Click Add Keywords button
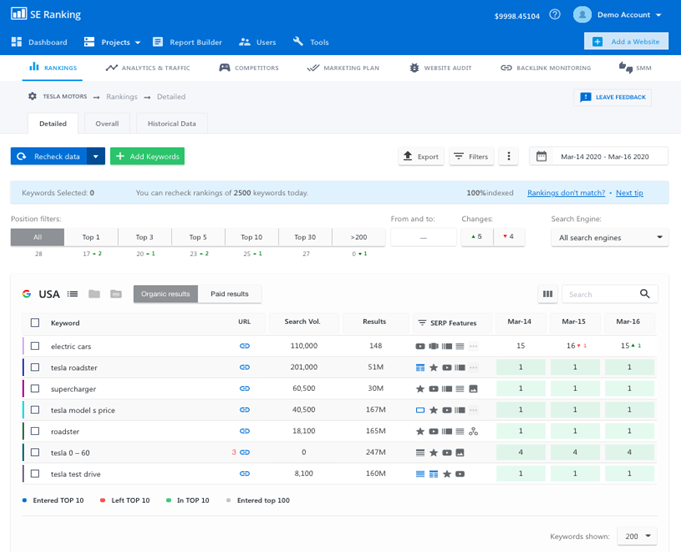Image resolution: width=681 pixels, height=552 pixels. click(x=147, y=156)
